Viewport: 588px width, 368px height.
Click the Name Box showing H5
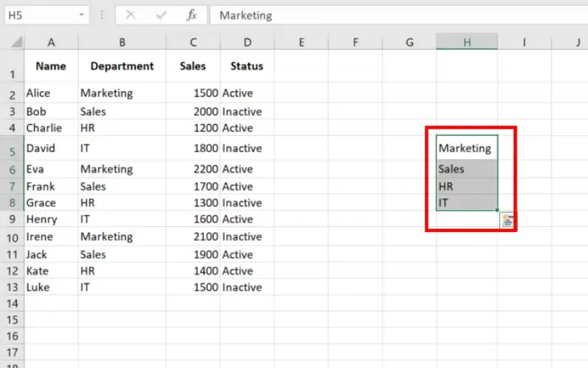[37, 15]
